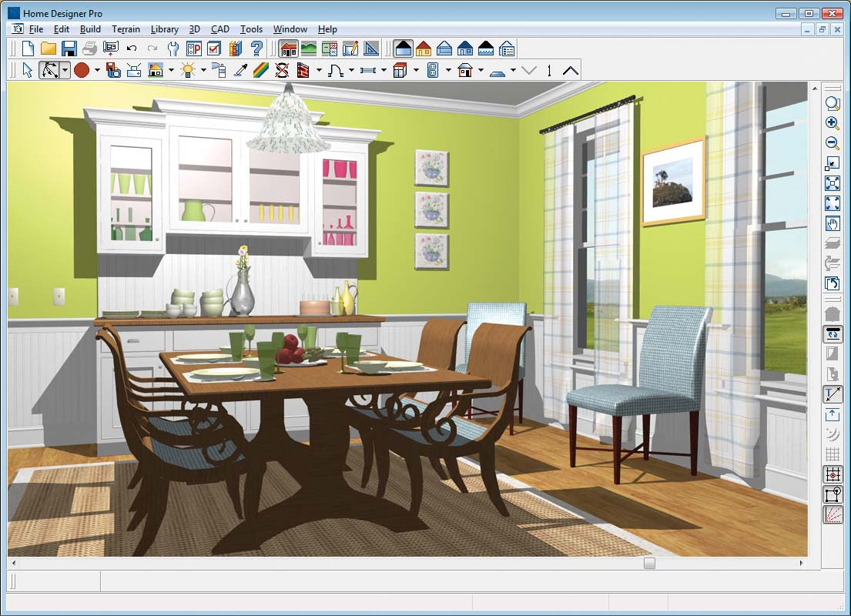
Task: Open the Help question mark icon
Action: pyautogui.click(x=256, y=49)
